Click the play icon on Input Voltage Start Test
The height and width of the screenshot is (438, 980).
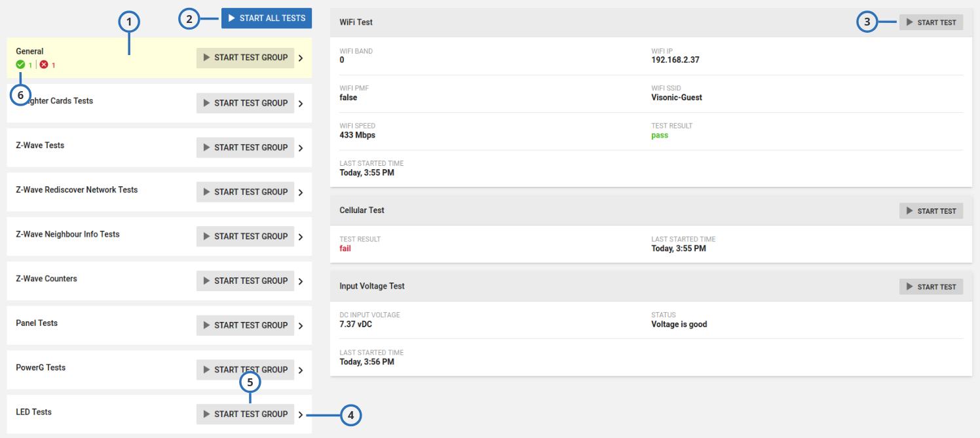click(909, 286)
